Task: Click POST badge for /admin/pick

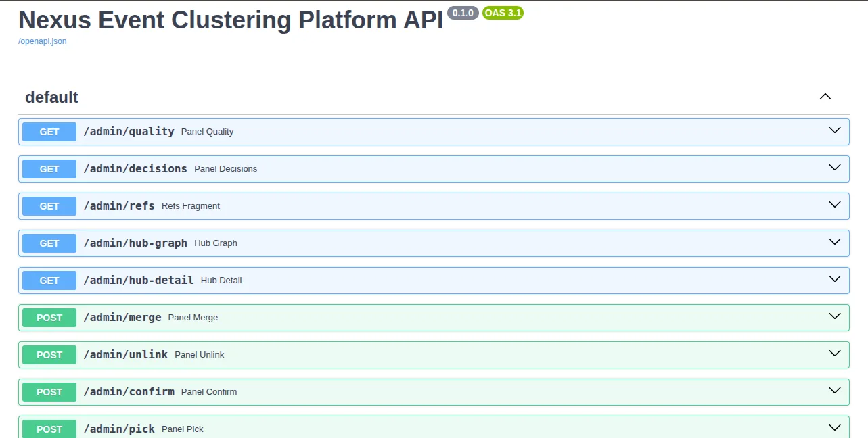Action: [x=49, y=429]
